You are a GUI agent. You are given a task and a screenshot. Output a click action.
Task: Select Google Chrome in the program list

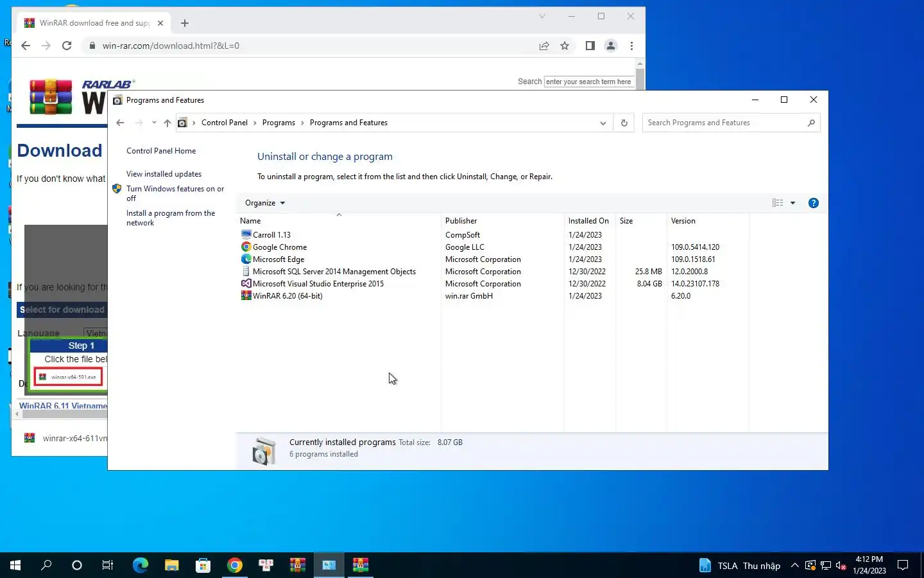280,247
